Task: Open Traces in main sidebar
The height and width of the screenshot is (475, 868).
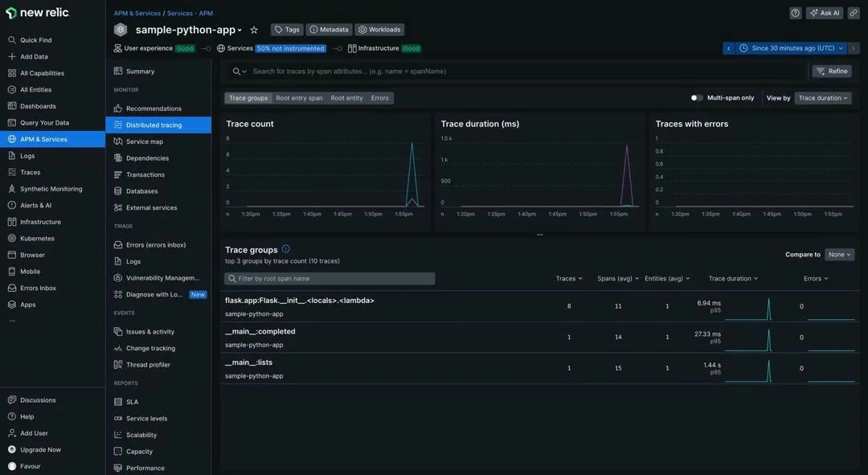Action: (24, 172)
